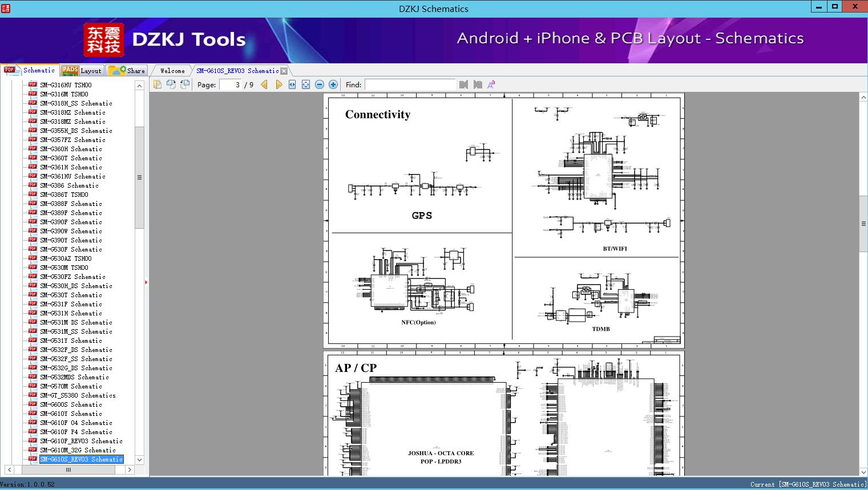868x490 pixels.
Task: Click tree horizontal scroll right arrow
Action: [x=130, y=470]
